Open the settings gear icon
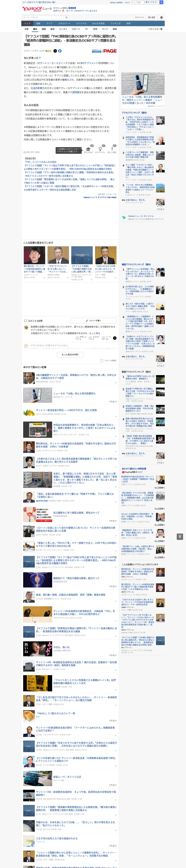 tap(161, 18)
